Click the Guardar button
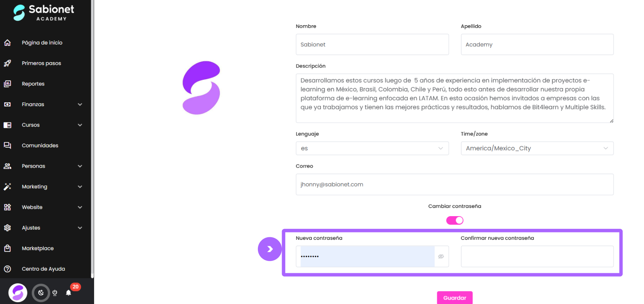This screenshot has width=644, height=304. tap(455, 298)
